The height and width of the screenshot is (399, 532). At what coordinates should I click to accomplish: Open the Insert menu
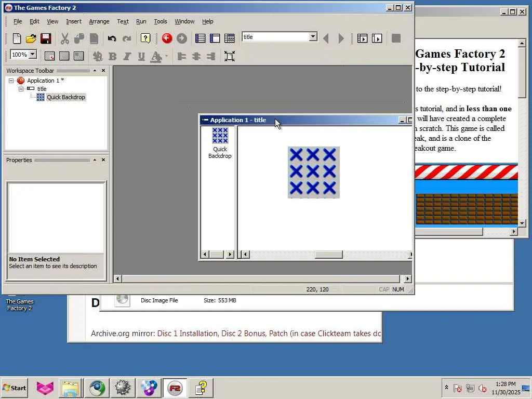point(74,21)
